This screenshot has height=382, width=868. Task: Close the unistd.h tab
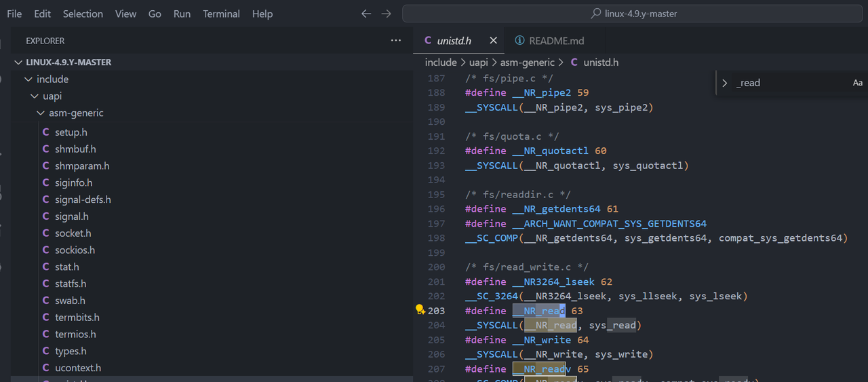point(493,41)
